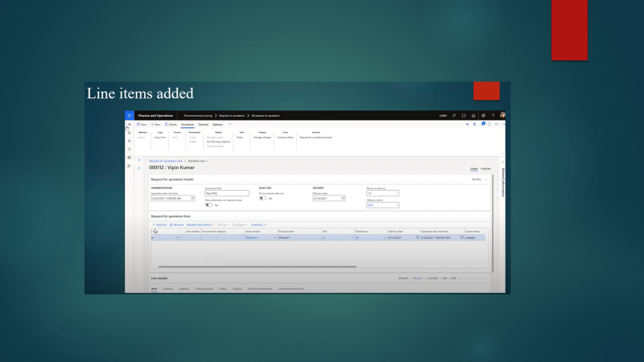Open Workspaces icon in sidebar
The width and height of the screenshot is (644, 362).
click(x=130, y=158)
